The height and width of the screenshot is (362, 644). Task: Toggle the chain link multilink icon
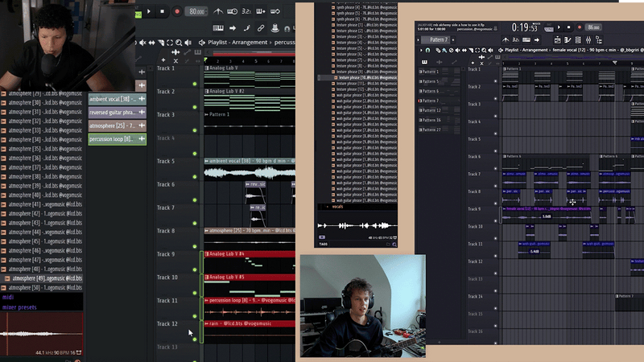261,28
